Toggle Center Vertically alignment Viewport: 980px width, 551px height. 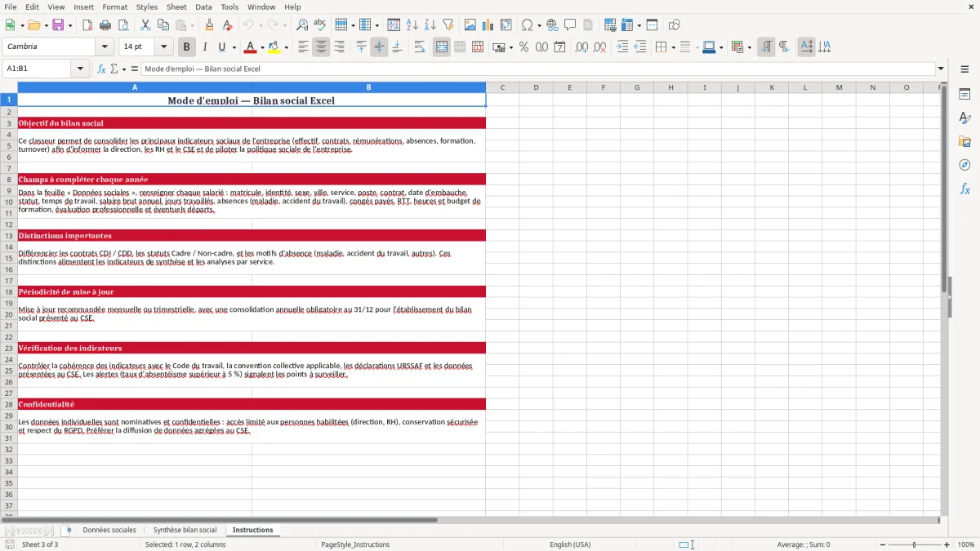tap(379, 47)
